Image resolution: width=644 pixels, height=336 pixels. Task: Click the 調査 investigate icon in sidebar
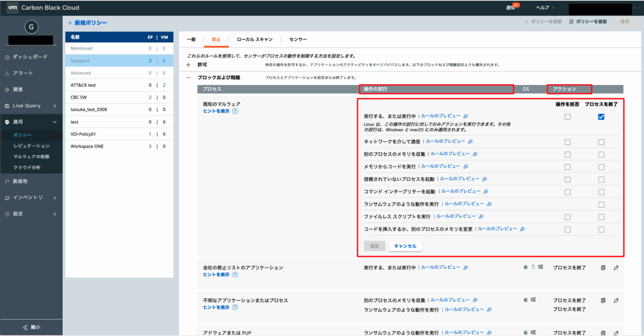(7, 89)
